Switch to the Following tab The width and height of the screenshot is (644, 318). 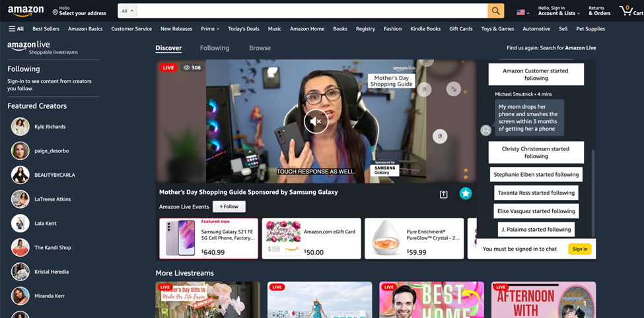point(215,48)
